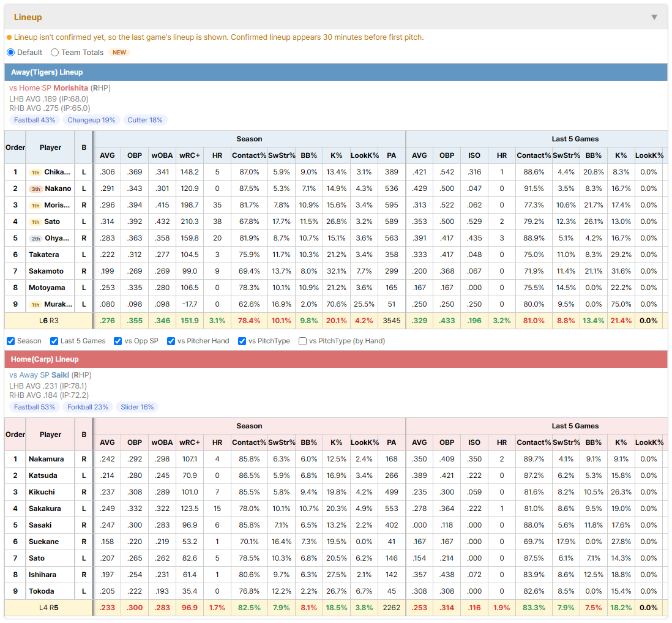Click the 1th badge next to Murak...
Image resolution: width=672 pixels, height=623 pixels.
pos(35,305)
